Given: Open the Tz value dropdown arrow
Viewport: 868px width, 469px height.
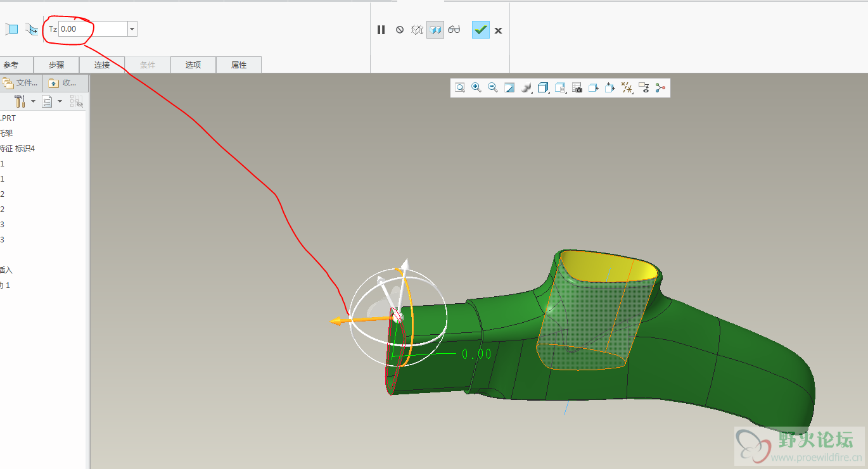Looking at the screenshot, I should [x=132, y=29].
